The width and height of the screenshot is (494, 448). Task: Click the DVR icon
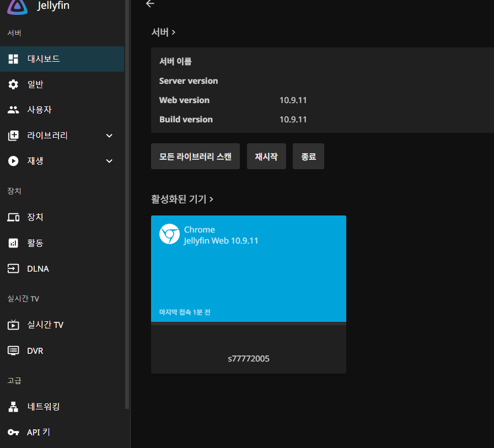click(13, 350)
